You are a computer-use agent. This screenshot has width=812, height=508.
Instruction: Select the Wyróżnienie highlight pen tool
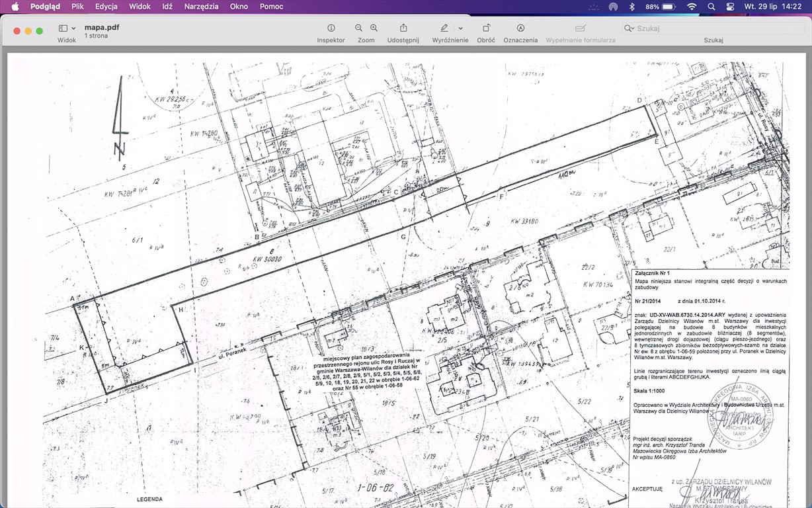[x=444, y=28]
